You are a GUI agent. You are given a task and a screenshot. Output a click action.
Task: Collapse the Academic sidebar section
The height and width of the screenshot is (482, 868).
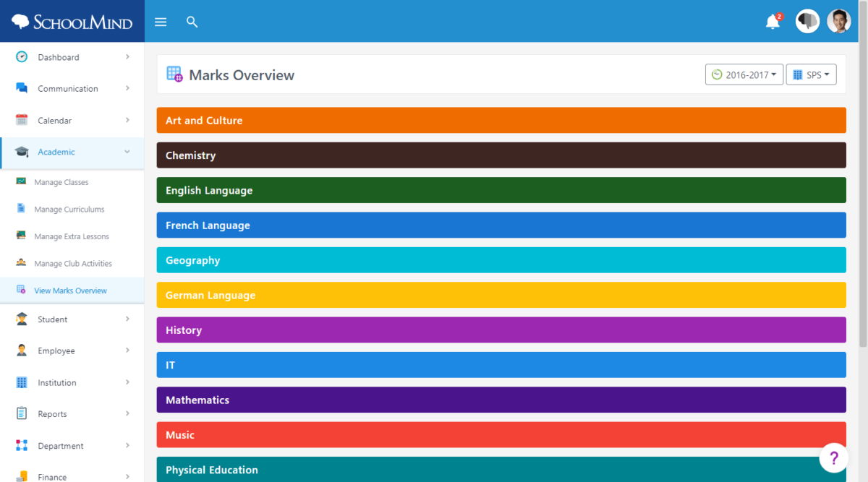click(56, 152)
